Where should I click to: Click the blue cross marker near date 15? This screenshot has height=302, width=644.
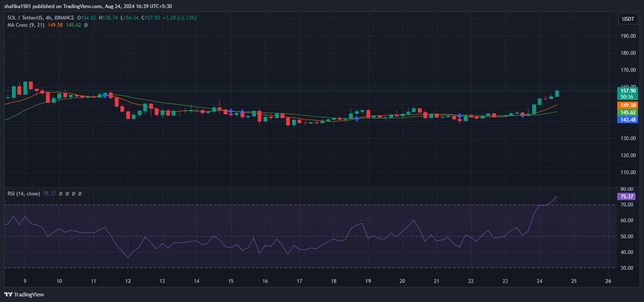pos(230,111)
